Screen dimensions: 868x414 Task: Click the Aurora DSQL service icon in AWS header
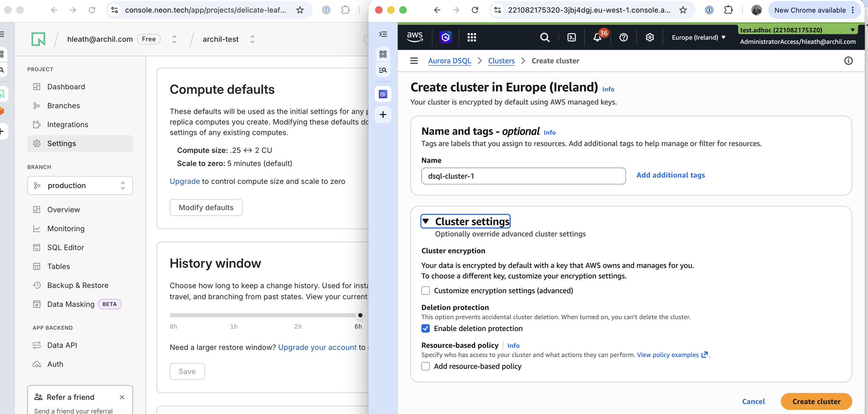click(x=445, y=37)
